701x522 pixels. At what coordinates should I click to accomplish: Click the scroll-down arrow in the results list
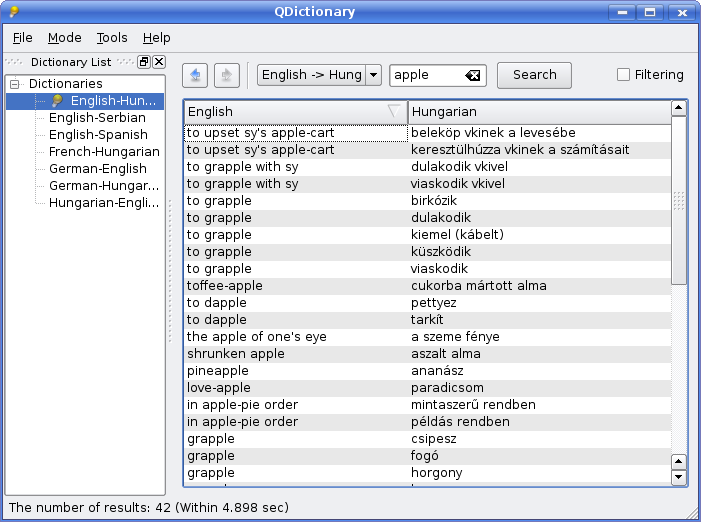pos(679,477)
